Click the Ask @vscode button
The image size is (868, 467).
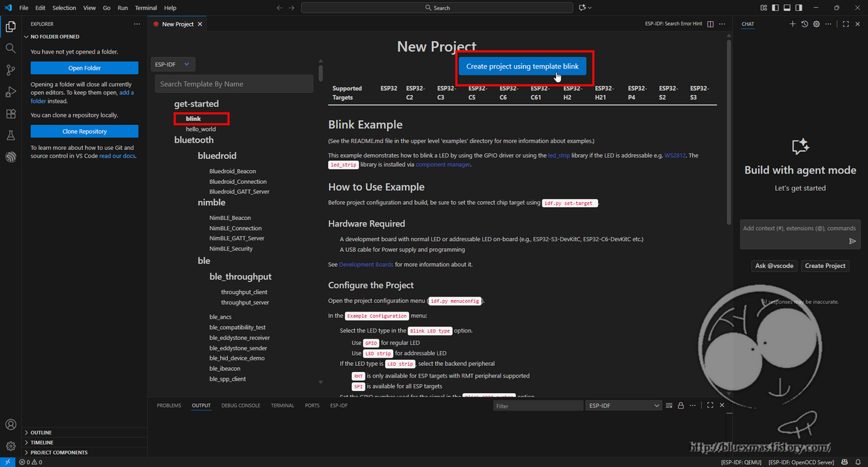pyautogui.click(x=774, y=265)
